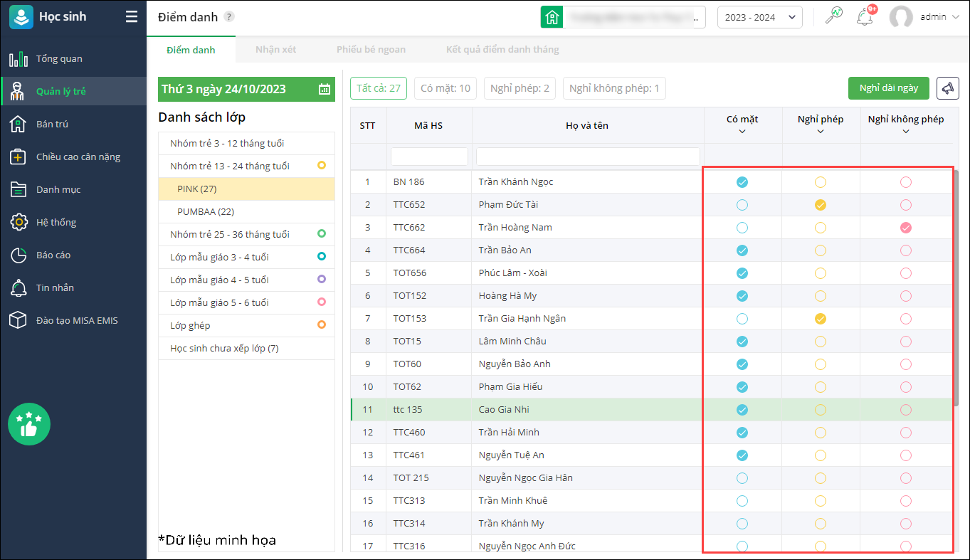Viewport: 970px width, 560px height.
Task: Click pink dot beside Lớp mẫu giáo 5 - 6 tuổi
Action: [322, 302]
